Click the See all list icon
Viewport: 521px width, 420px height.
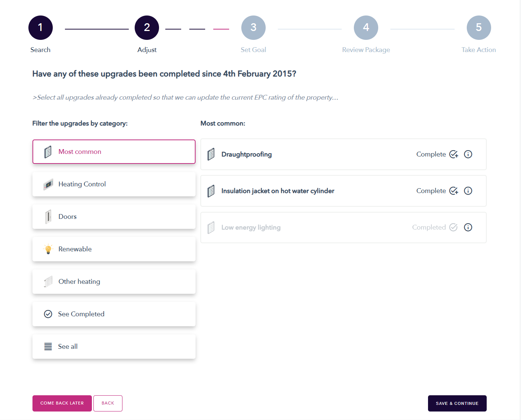point(48,347)
